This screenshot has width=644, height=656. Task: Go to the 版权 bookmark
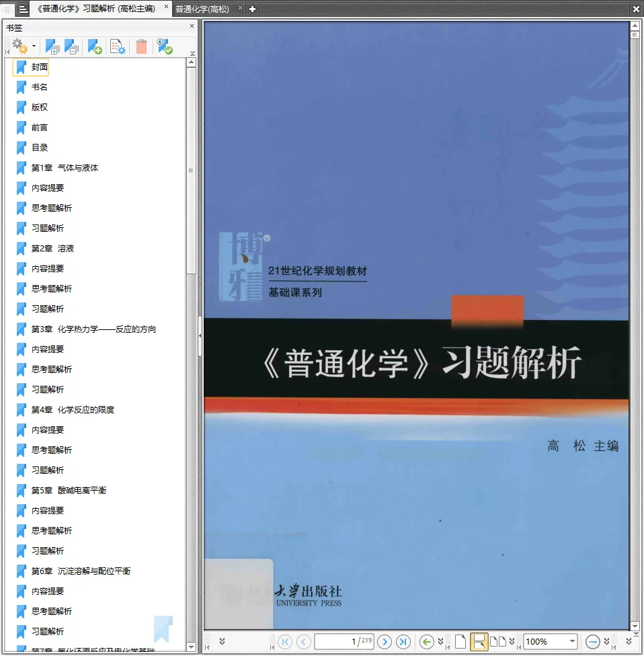pyautogui.click(x=40, y=107)
